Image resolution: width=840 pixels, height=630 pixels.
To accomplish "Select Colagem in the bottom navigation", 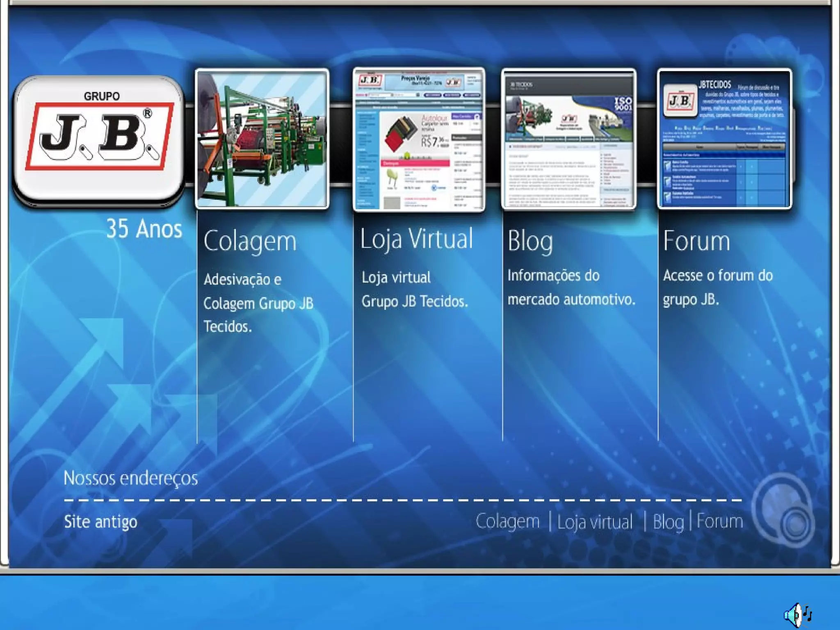I will click(507, 522).
